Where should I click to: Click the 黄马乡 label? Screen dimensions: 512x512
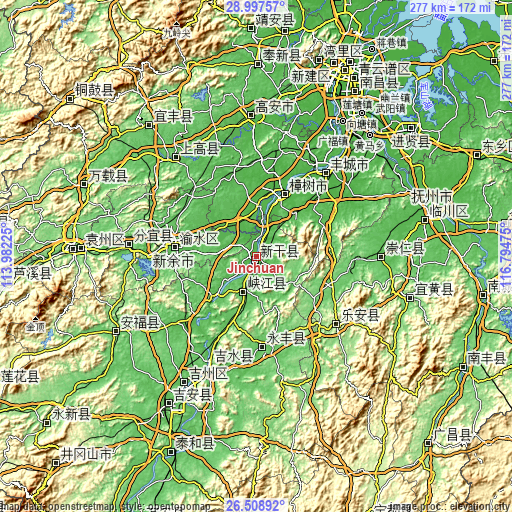(369, 146)
